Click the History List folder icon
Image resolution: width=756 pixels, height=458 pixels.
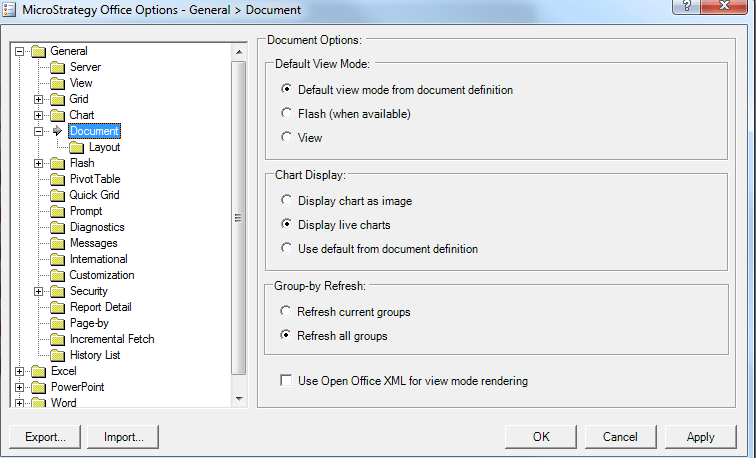tap(57, 355)
